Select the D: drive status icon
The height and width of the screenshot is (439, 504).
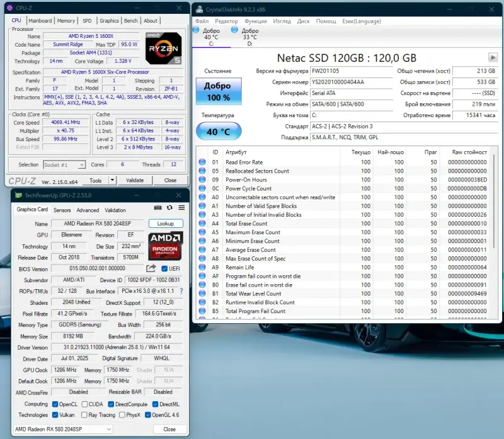coord(234,30)
